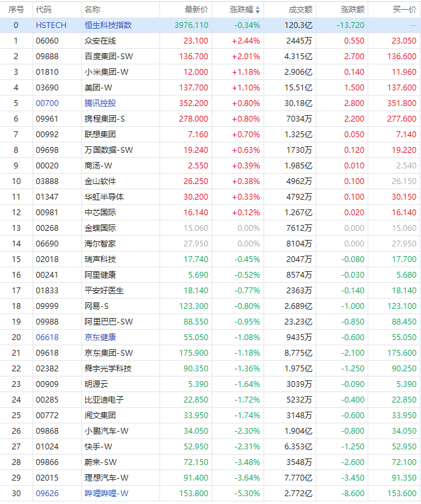Sort by the 涨跌幅 arrow icon
Screen dimensions: 421x504
click(x=258, y=10)
